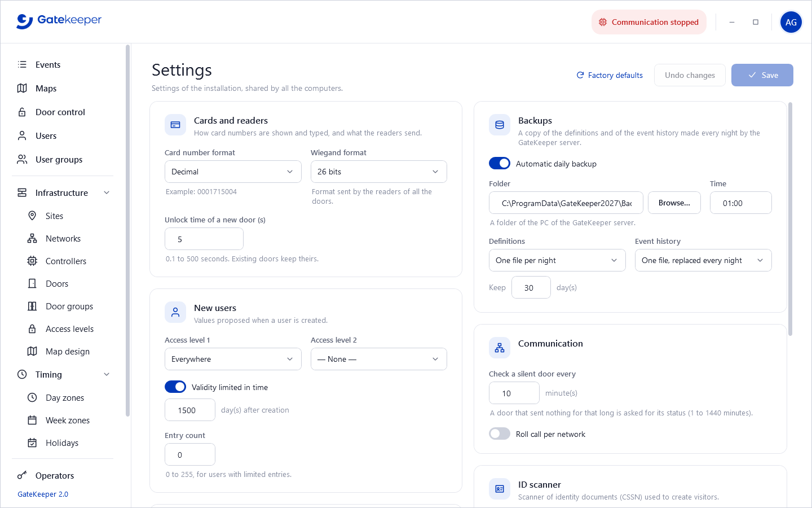Viewport: 812px width, 508px height.
Task: Click Operators key icon
Action: 22,475
